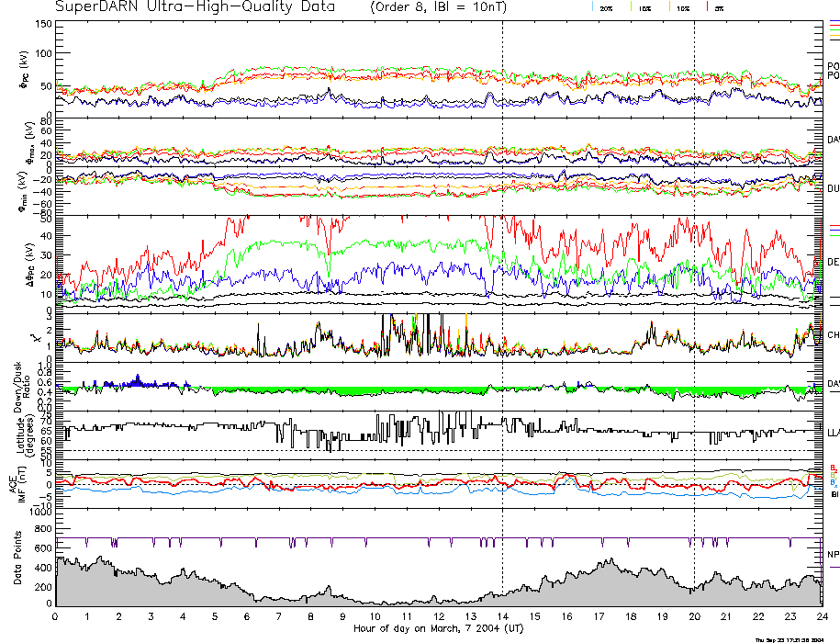840x643 pixels.
Task: Click hour 17 on the time axis
Action: point(599,616)
